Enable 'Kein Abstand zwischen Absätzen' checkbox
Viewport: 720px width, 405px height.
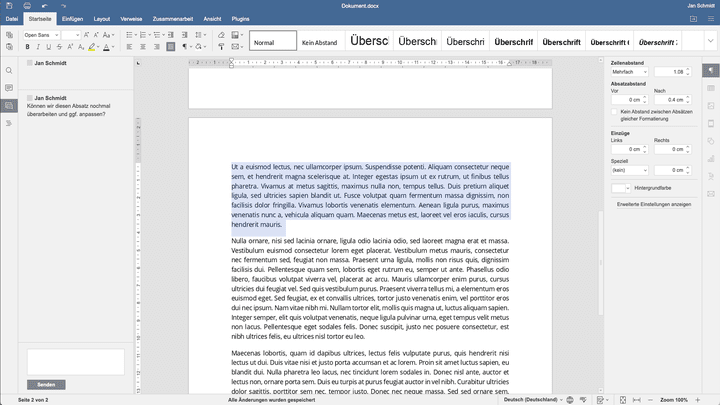613,111
